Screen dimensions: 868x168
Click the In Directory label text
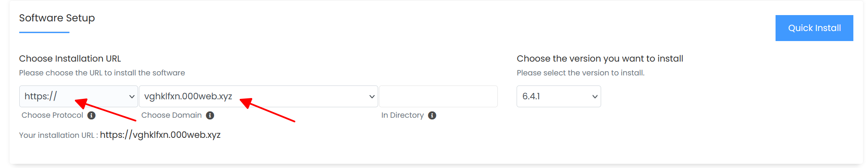(402, 115)
